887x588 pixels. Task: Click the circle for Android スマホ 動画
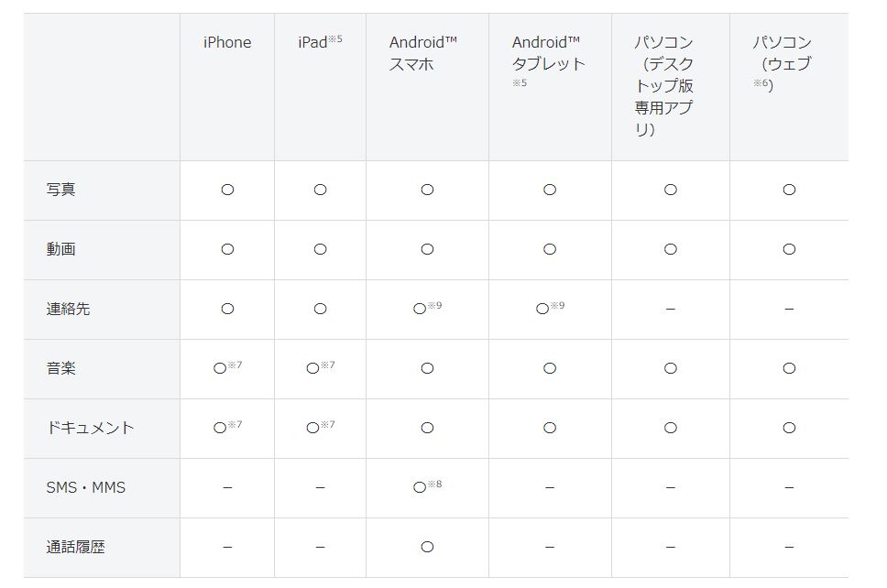tap(427, 249)
